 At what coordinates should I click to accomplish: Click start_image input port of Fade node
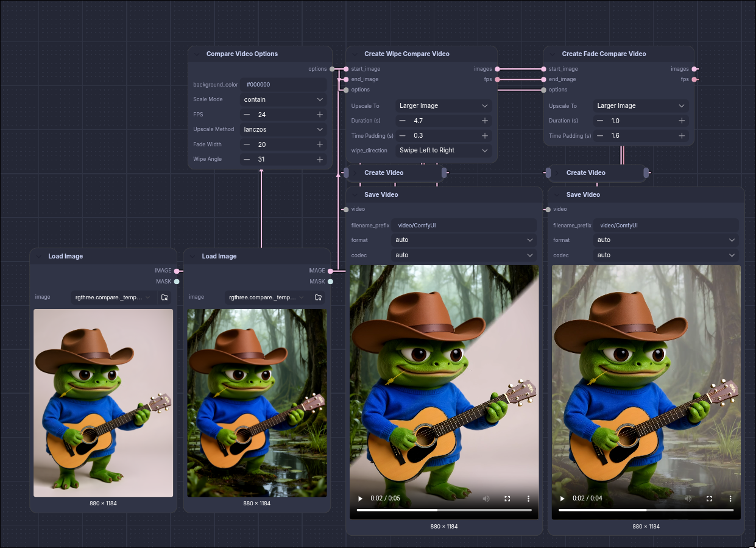(x=543, y=69)
